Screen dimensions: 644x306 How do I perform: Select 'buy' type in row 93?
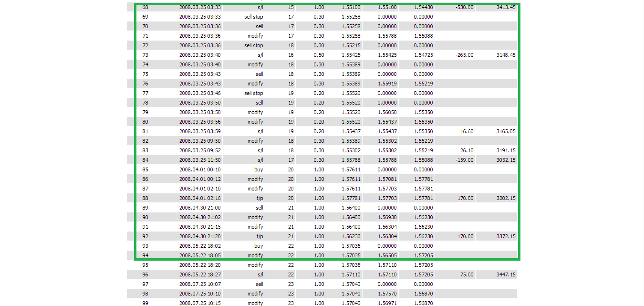(x=259, y=246)
